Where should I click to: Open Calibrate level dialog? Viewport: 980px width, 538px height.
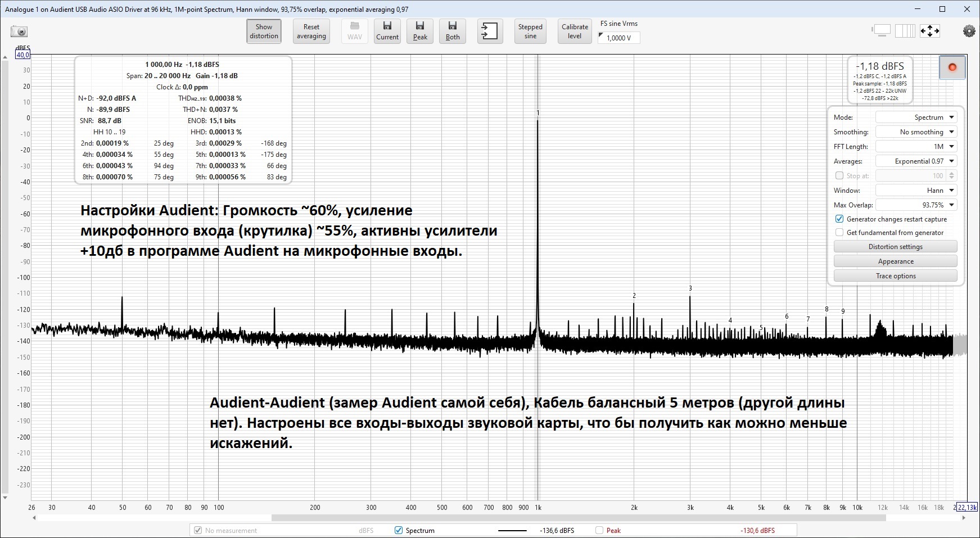[575, 31]
